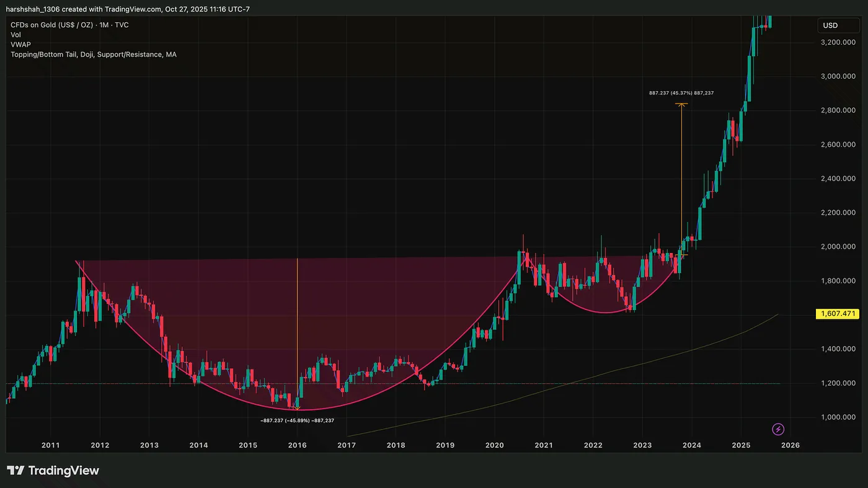
Task: Click the 2022 time axis label
Action: click(593, 445)
